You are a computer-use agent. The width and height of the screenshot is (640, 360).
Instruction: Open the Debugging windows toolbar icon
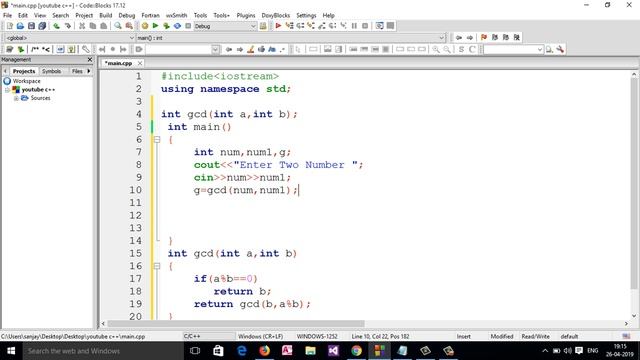tap(380, 26)
